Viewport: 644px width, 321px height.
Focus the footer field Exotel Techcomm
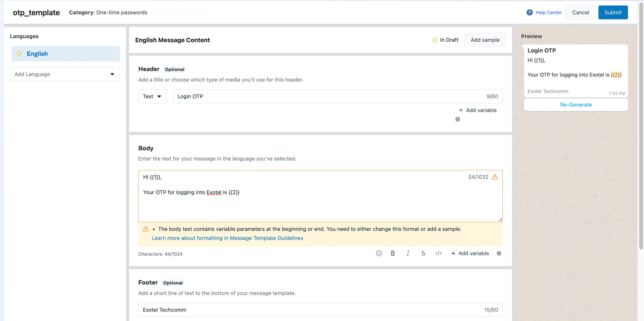(x=320, y=310)
